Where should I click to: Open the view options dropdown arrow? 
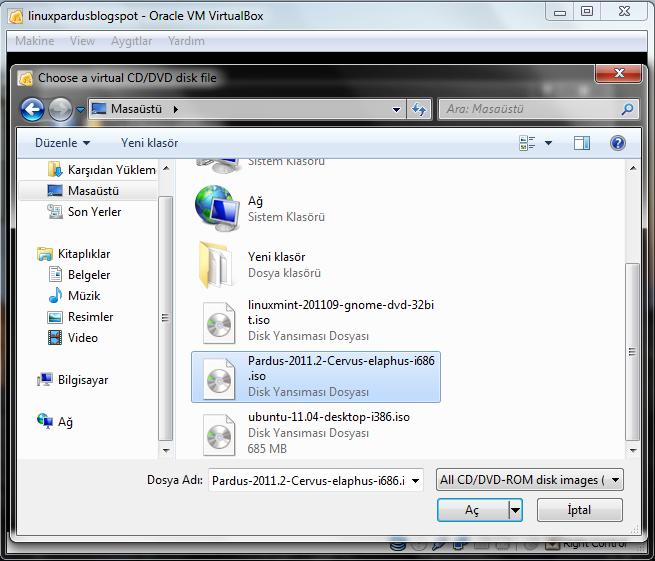click(x=548, y=143)
